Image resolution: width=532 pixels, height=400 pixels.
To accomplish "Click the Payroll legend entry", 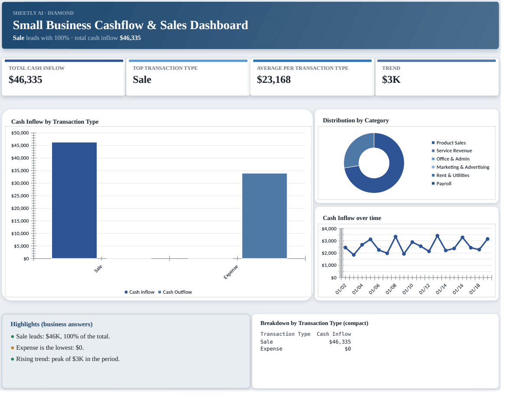I will pos(441,184).
